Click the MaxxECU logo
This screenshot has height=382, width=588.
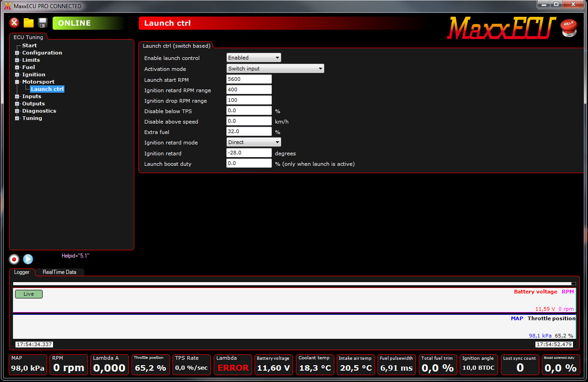[x=502, y=28]
